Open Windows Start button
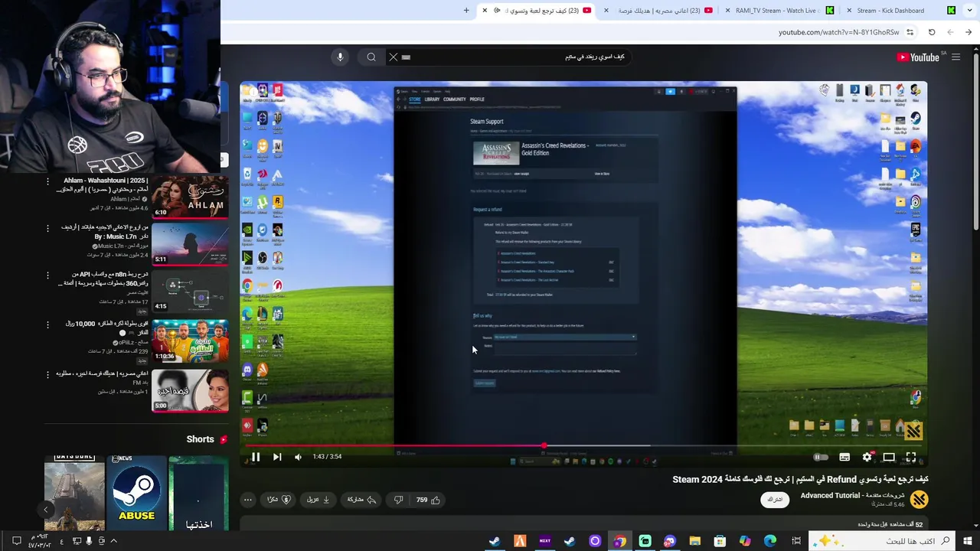The image size is (980, 551). tap(967, 541)
